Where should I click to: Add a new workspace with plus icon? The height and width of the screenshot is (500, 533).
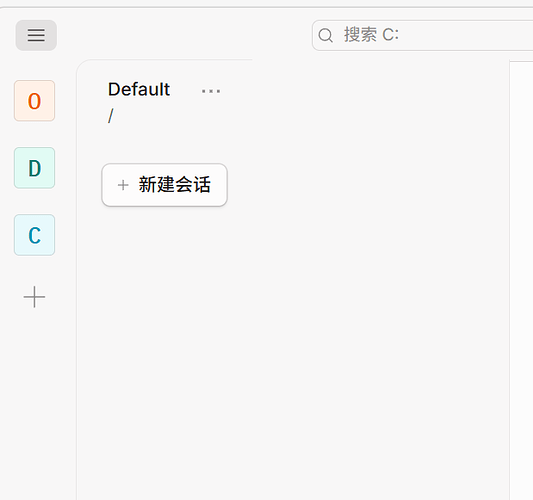[x=34, y=297]
